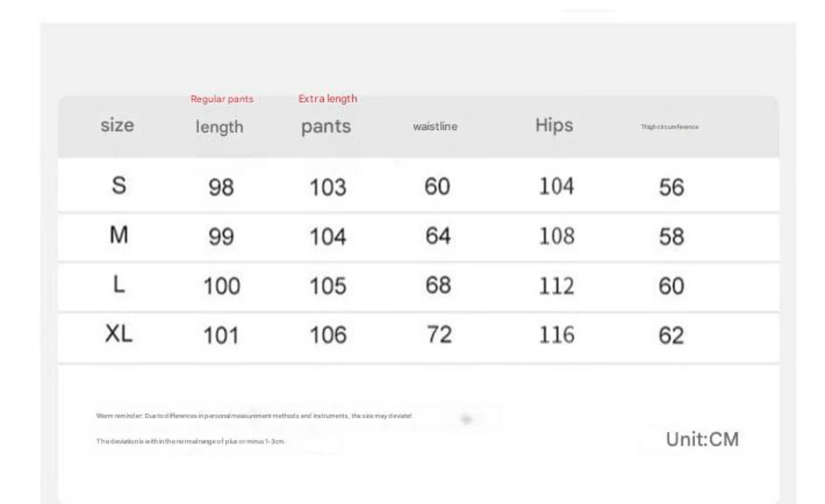Click the 'Unit:CM' label
The image size is (825, 504).
pyautogui.click(x=702, y=439)
